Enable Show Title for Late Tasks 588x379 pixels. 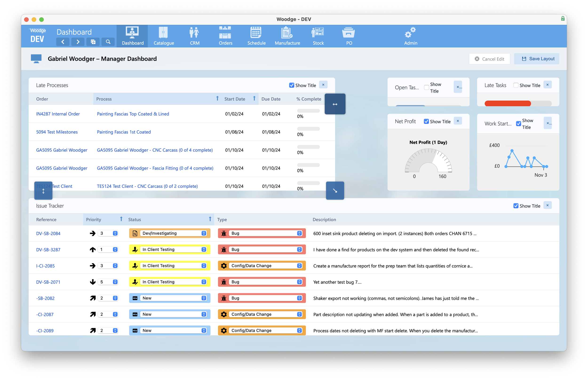(x=516, y=85)
